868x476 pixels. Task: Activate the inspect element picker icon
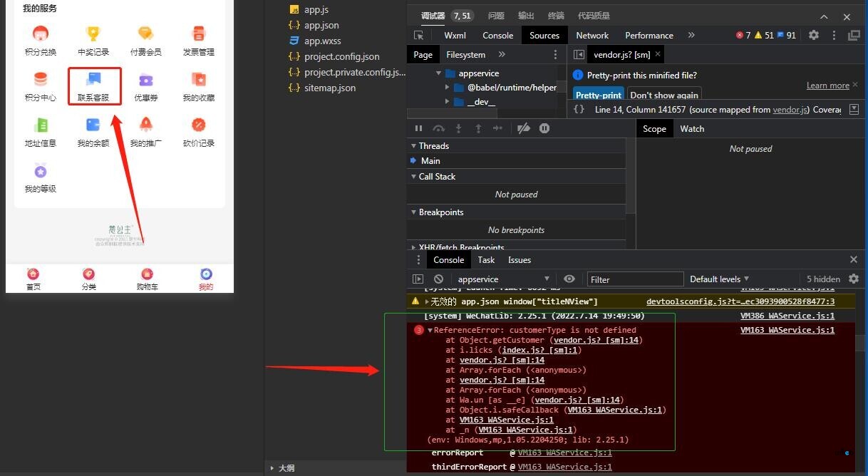419,35
